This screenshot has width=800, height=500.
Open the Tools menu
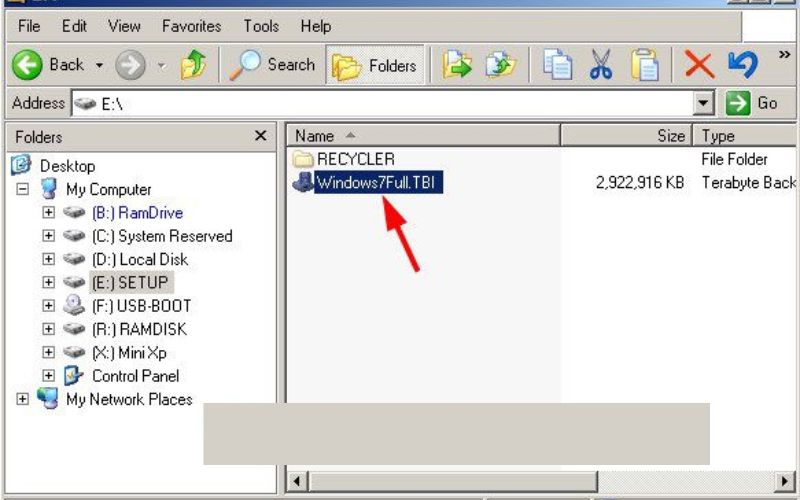coord(261,26)
